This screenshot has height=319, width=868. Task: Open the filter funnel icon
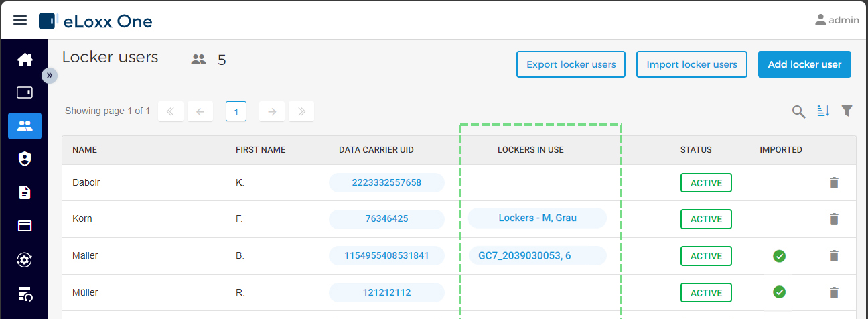click(847, 111)
